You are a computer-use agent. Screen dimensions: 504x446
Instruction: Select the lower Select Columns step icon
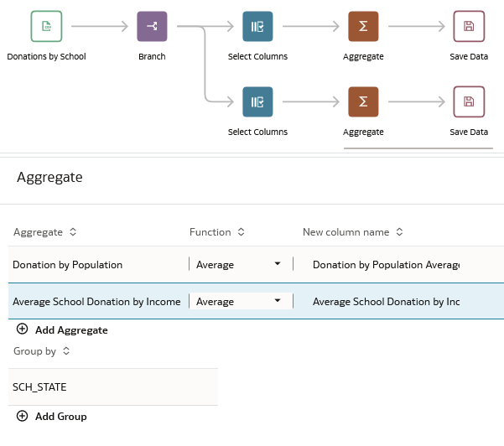coord(257,102)
